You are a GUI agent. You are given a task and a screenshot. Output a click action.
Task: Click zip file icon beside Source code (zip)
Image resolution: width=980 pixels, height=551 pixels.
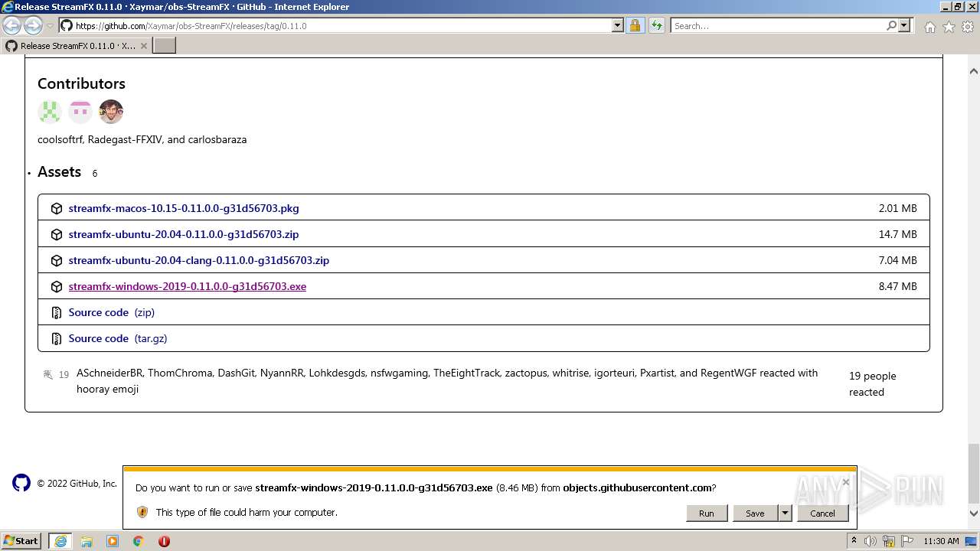(57, 312)
